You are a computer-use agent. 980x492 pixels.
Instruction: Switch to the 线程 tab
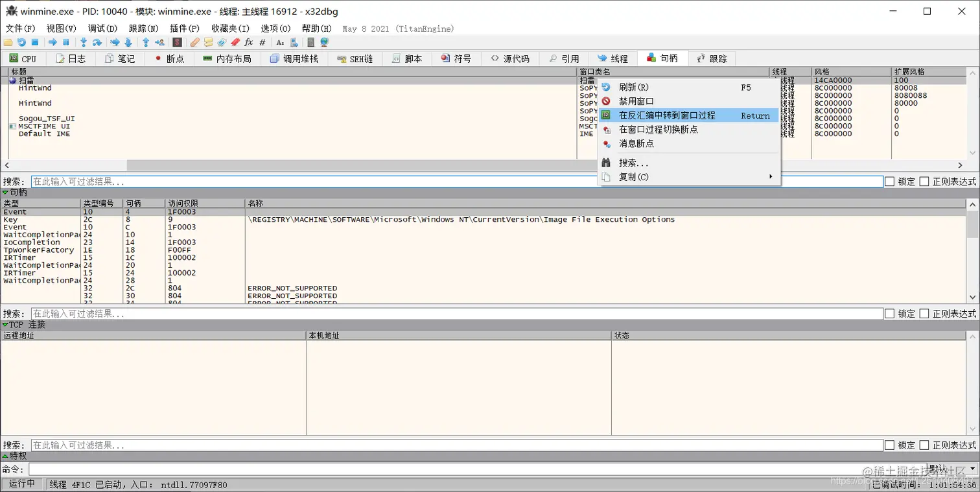(612, 58)
